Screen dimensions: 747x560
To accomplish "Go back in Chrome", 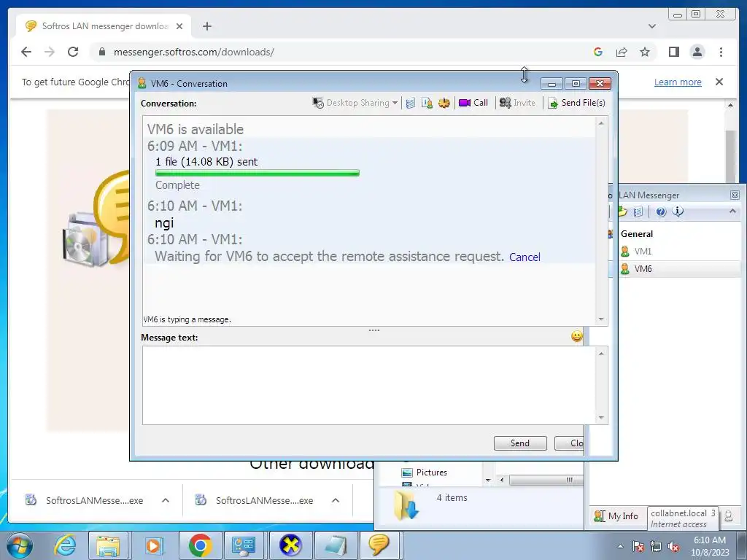I will pos(26,52).
